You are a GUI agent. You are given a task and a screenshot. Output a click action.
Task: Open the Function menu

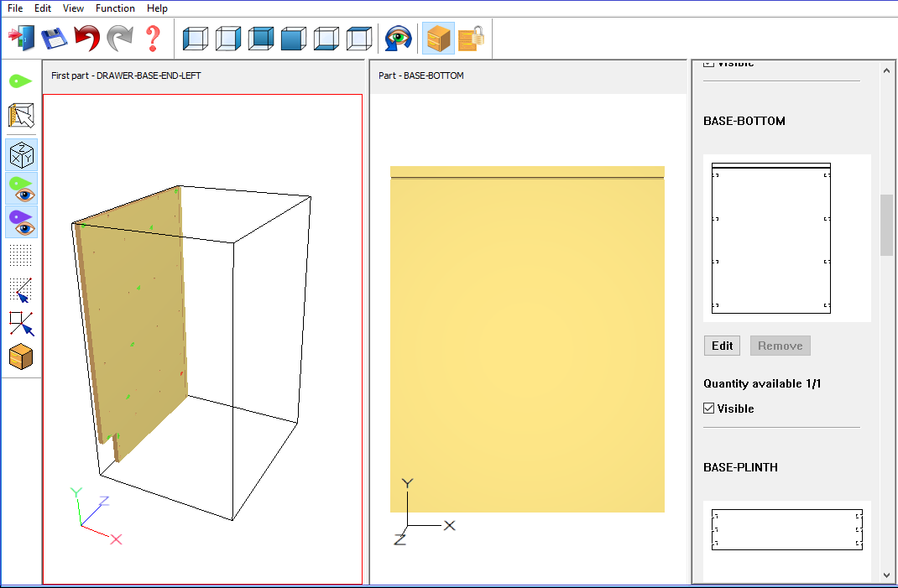[x=115, y=8]
